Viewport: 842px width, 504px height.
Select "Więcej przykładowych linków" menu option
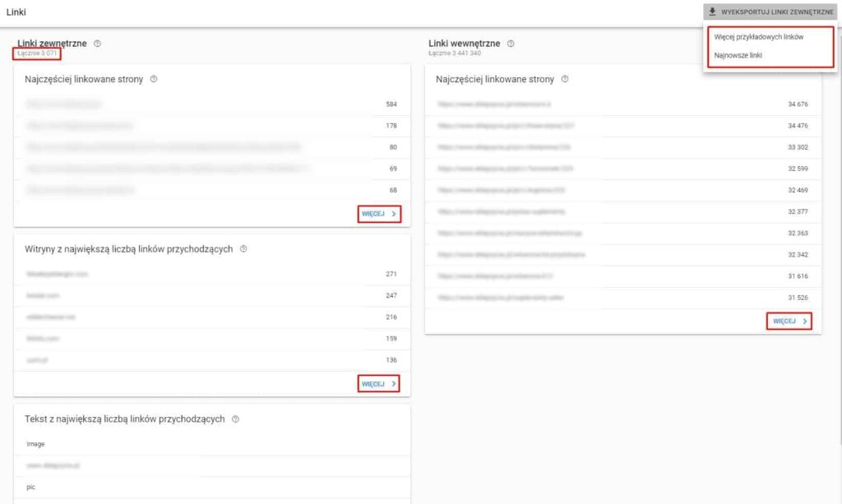point(761,37)
